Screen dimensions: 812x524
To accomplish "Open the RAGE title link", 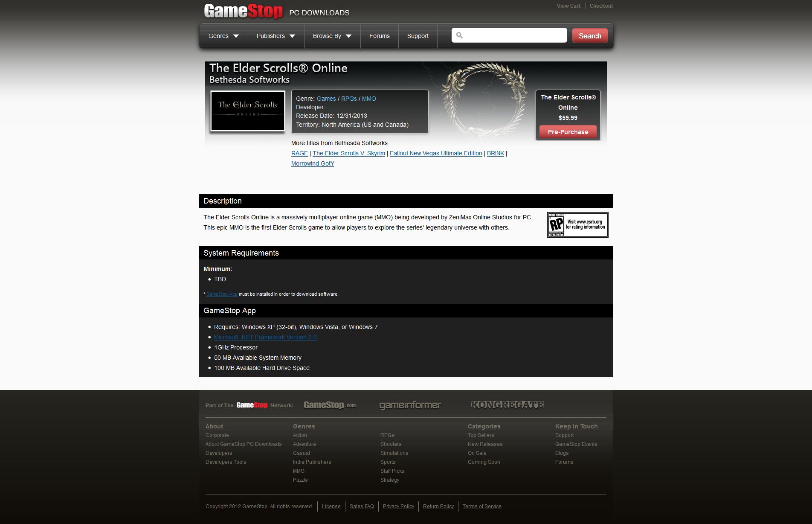I will [299, 153].
